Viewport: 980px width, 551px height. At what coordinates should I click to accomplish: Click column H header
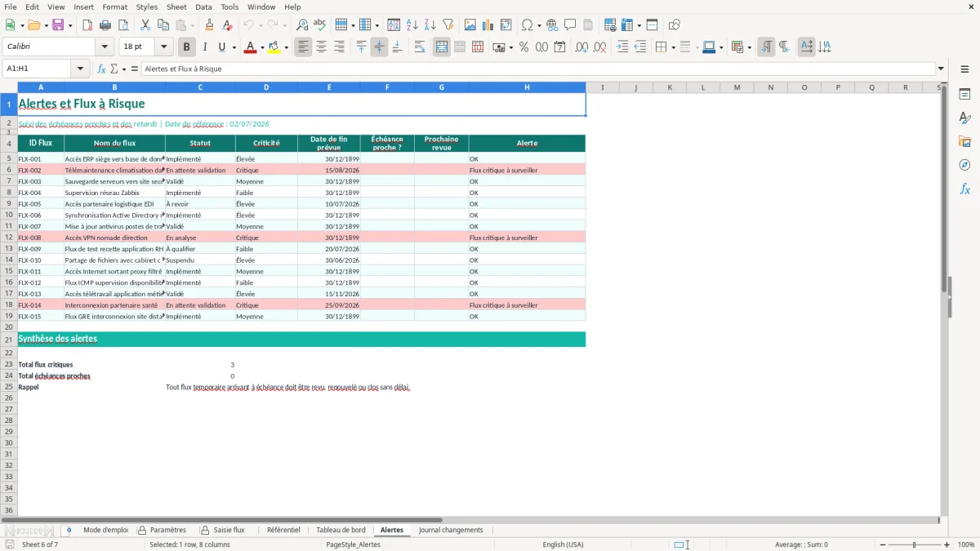coord(527,87)
